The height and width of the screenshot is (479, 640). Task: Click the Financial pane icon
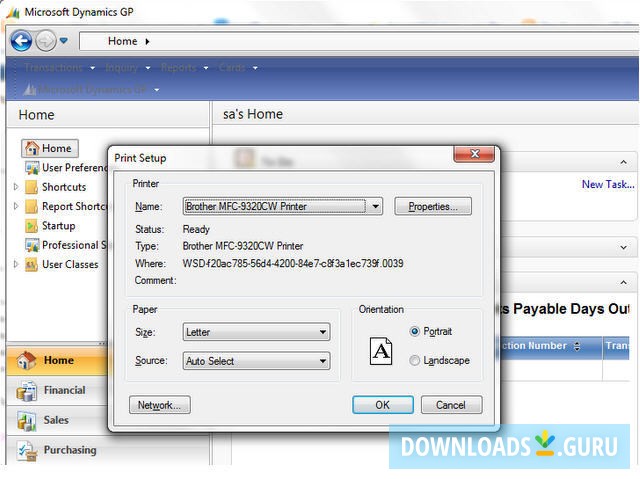[27, 391]
